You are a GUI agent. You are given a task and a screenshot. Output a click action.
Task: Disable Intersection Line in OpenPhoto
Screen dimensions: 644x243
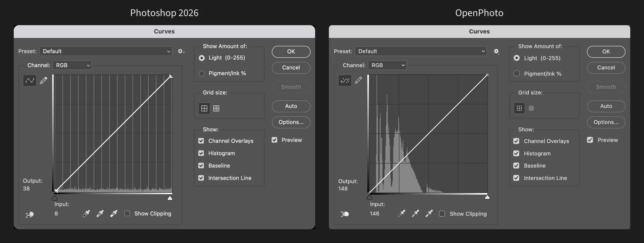point(516,178)
